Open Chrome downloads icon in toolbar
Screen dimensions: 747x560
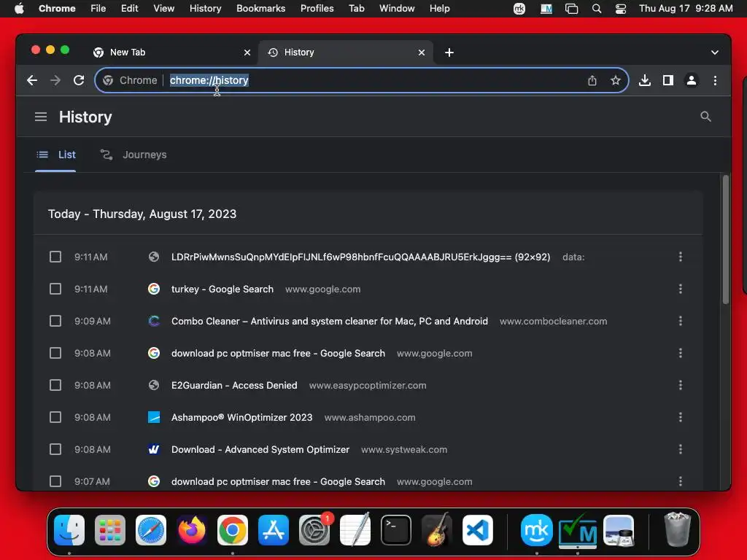click(645, 80)
